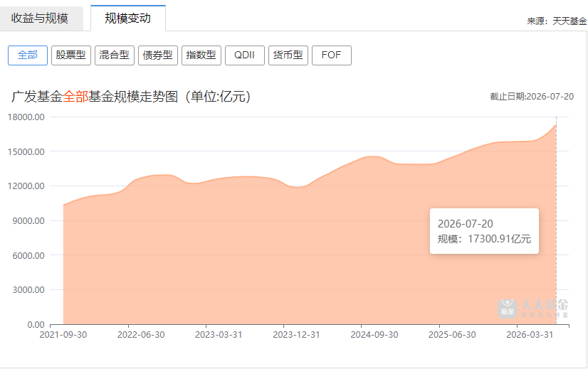Click the chart's latest data point peak
The height and width of the screenshot is (369, 588).
tap(556, 124)
